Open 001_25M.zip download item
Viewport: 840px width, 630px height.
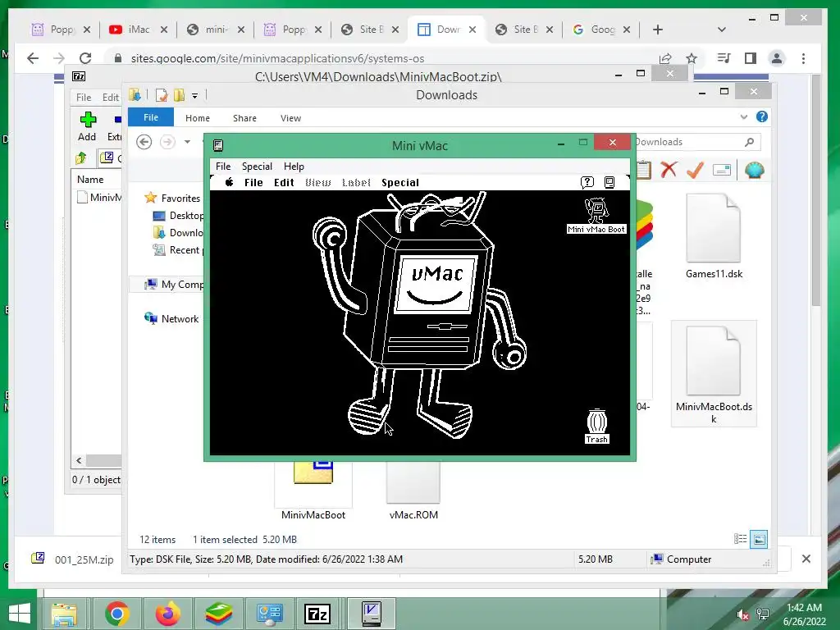tap(73, 559)
